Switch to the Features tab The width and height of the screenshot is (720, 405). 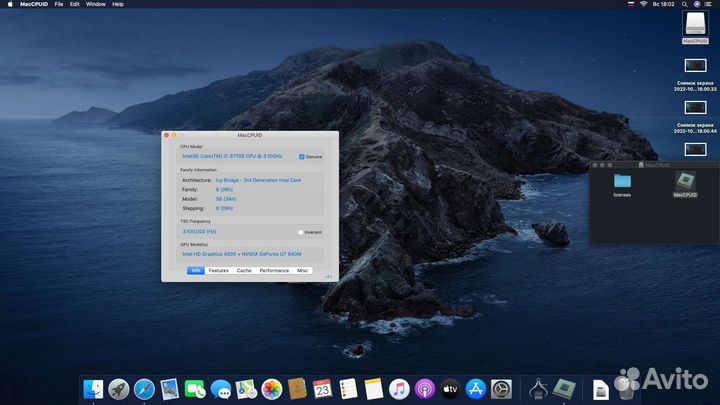coord(219,270)
